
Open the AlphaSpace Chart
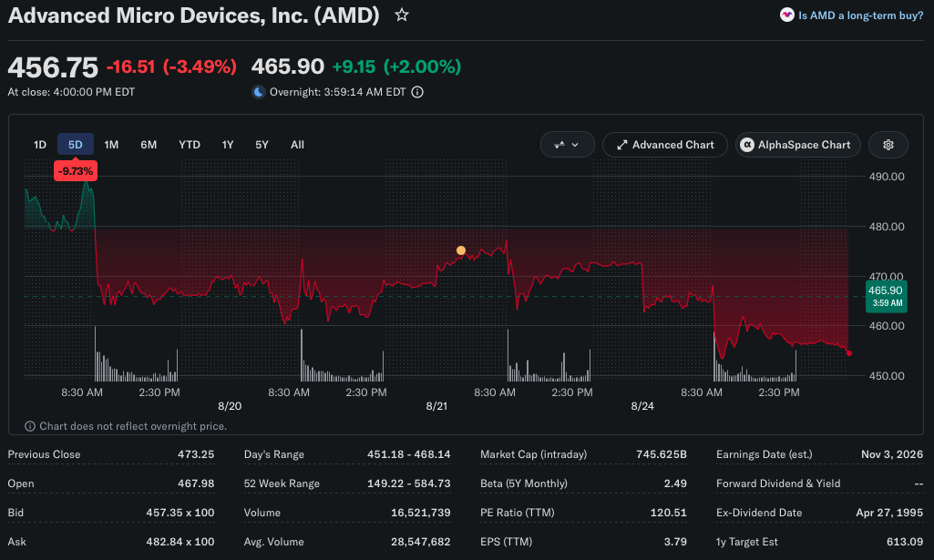click(x=797, y=145)
